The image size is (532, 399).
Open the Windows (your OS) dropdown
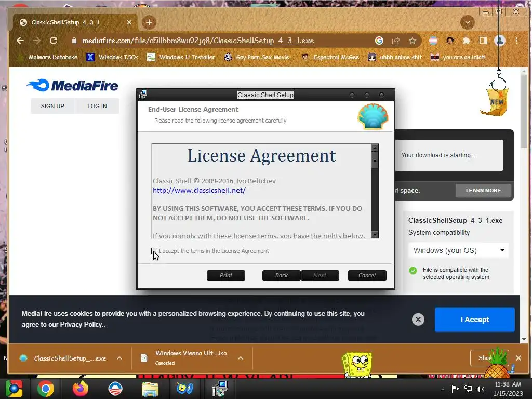[458, 250]
